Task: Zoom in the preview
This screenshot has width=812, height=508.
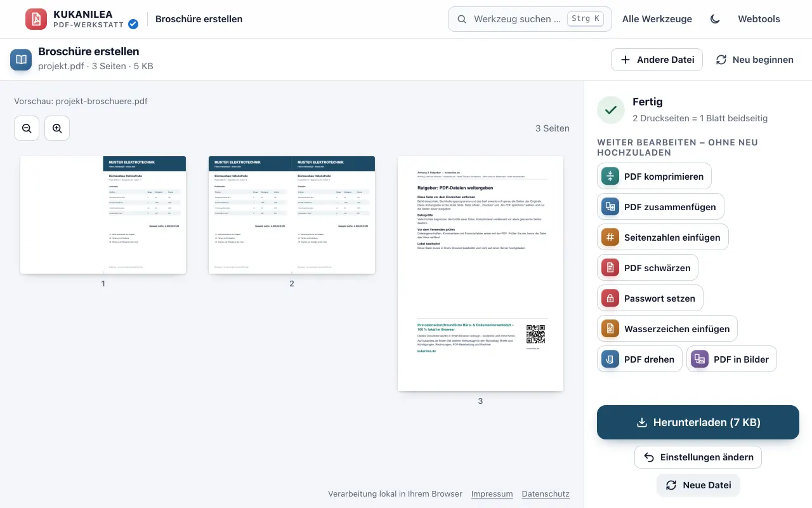Action: 57,128
